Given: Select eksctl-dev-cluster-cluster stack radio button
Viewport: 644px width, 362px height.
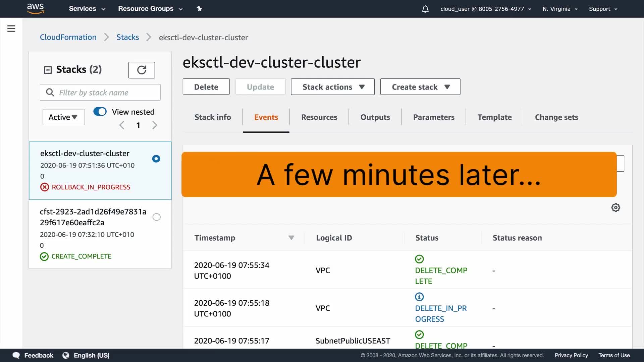Looking at the screenshot, I should pos(156,159).
